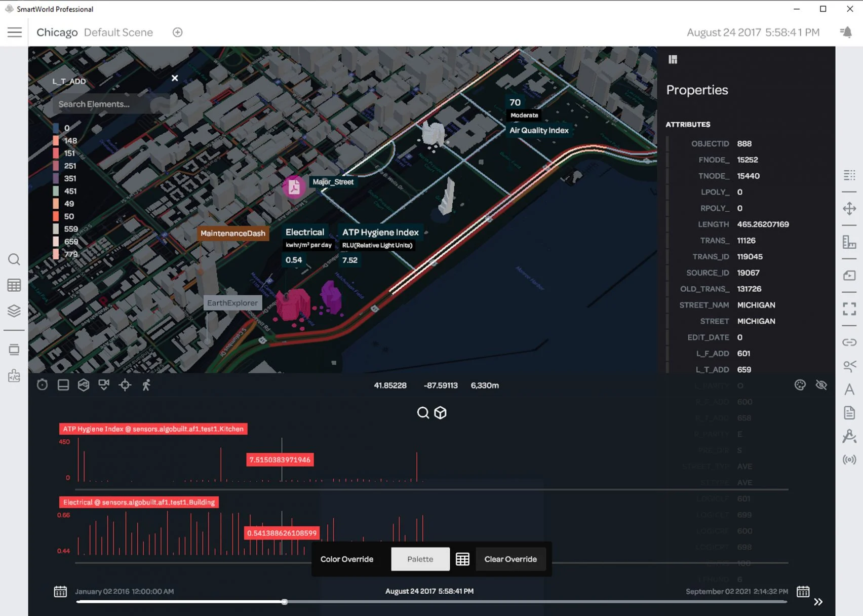Toggle the crossed-eye visibility icon

pos(821,386)
